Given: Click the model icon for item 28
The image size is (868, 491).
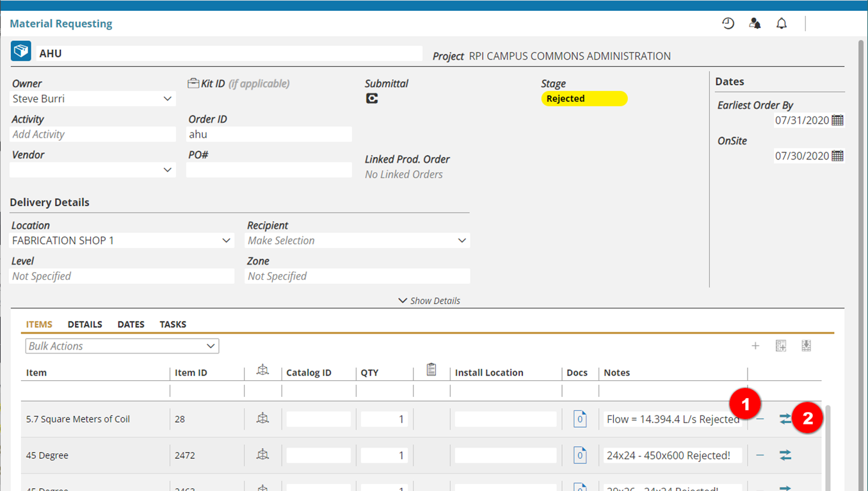Looking at the screenshot, I should pyautogui.click(x=262, y=419).
